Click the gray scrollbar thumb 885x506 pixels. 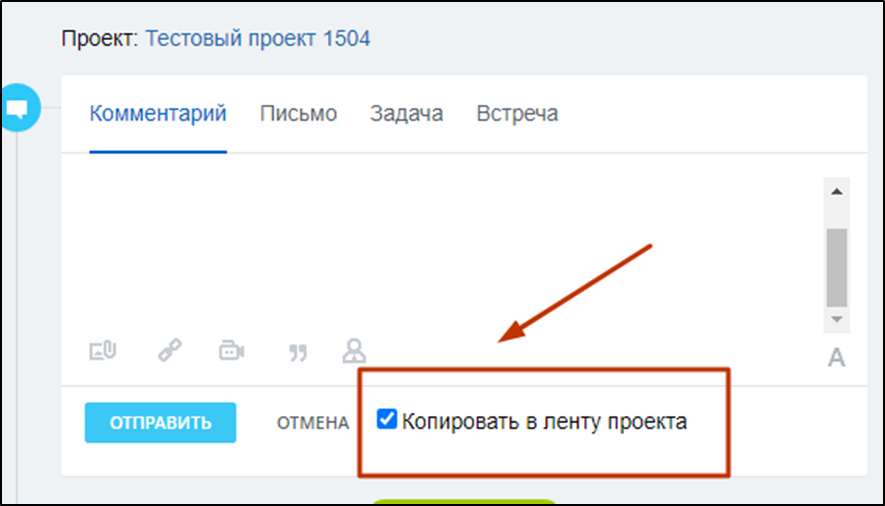click(837, 266)
